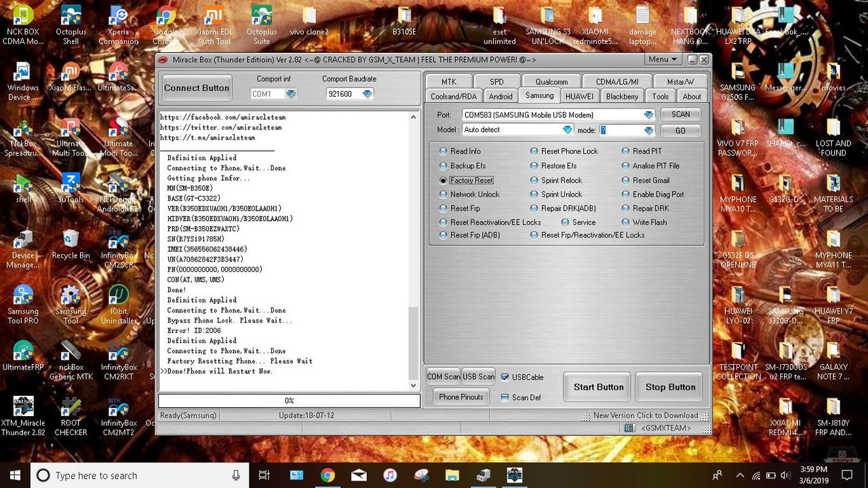
Task: Open the TESTPOINT COLLECTION folder
Action: click(x=738, y=361)
